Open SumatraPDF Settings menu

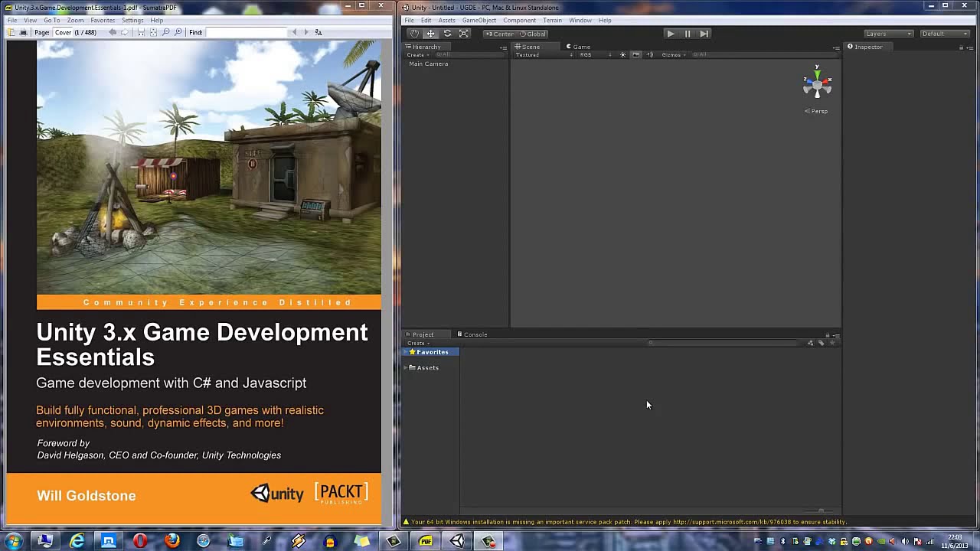pos(132,21)
